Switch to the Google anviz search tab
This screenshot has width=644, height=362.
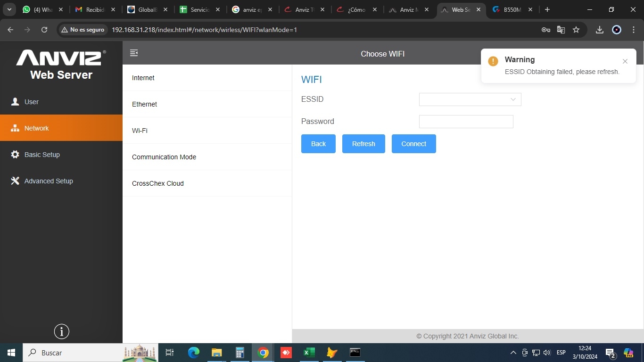coord(251,9)
